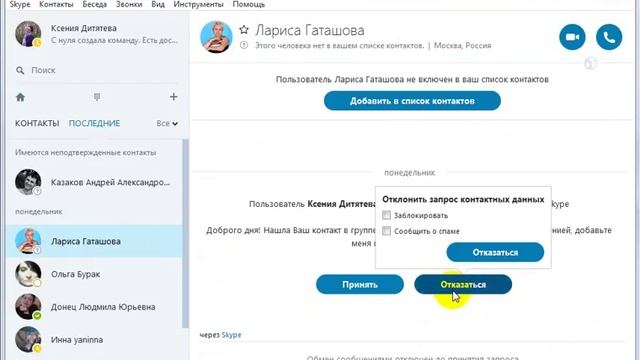This screenshot has height=360, width=640.
Task: Select Лариса Гаташова in the recent list
Action: click(94, 241)
